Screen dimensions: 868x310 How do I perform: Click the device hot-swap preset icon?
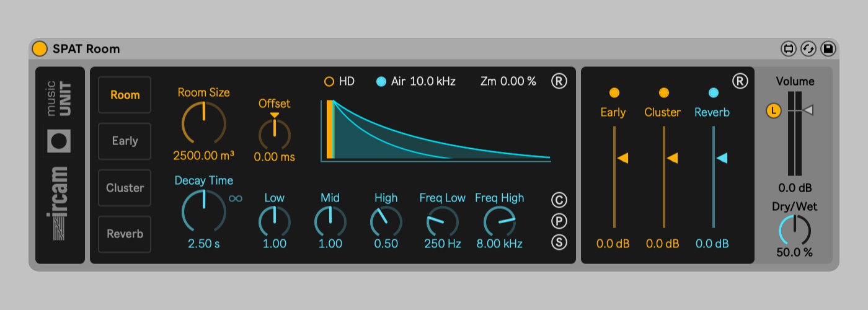click(x=808, y=49)
